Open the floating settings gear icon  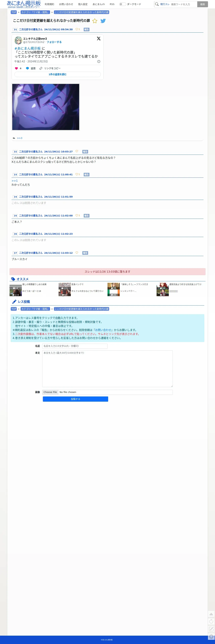tap(211, 636)
